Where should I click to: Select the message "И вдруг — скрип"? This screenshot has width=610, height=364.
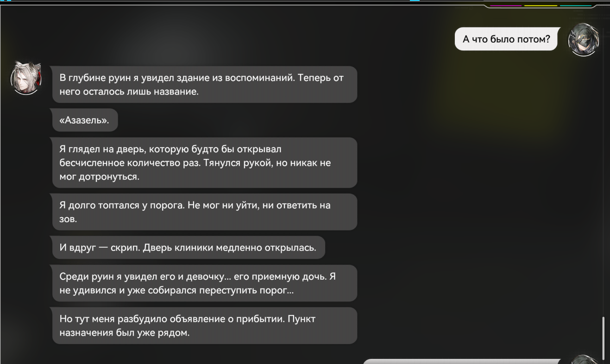pyautogui.click(x=189, y=248)
